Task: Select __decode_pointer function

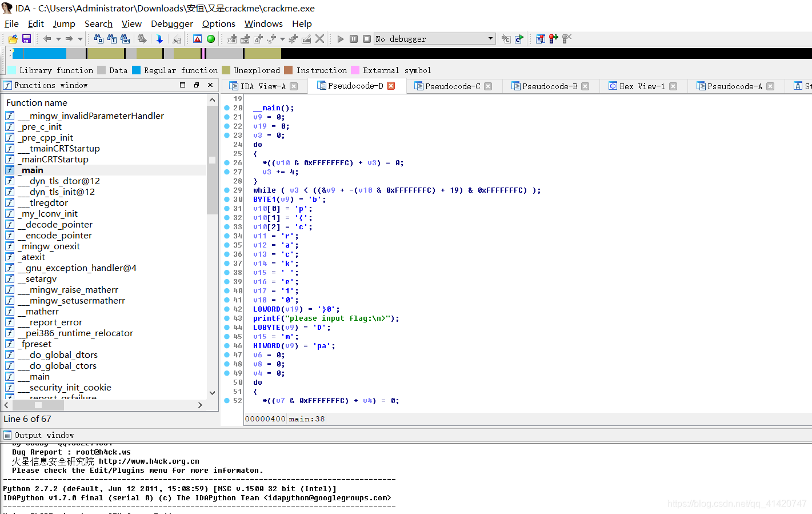Action: point(105,225)
